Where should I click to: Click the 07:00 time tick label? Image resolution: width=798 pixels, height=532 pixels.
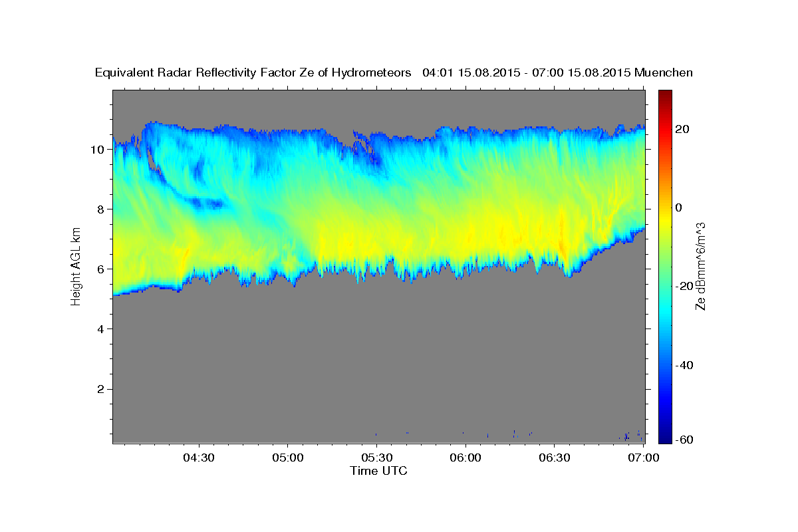tap(643, 458)
